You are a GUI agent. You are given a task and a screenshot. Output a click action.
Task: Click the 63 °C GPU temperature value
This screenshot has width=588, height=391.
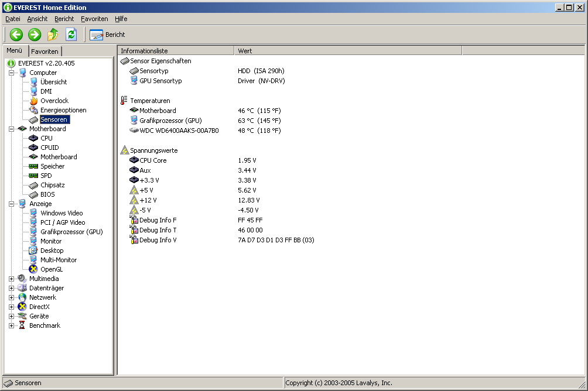coord(259,121)
